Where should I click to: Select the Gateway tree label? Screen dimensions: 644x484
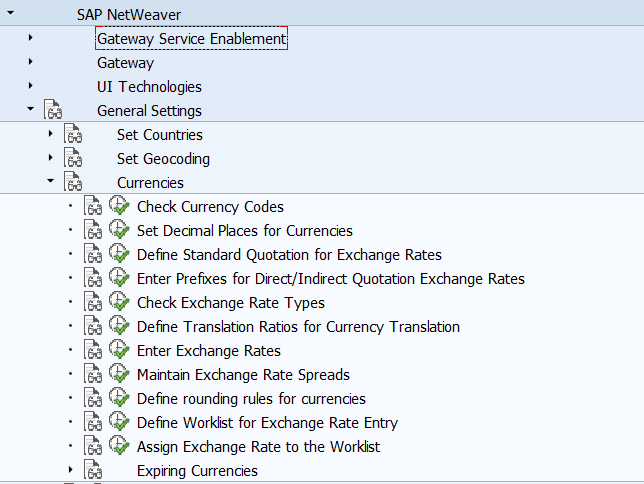point(125,63)
